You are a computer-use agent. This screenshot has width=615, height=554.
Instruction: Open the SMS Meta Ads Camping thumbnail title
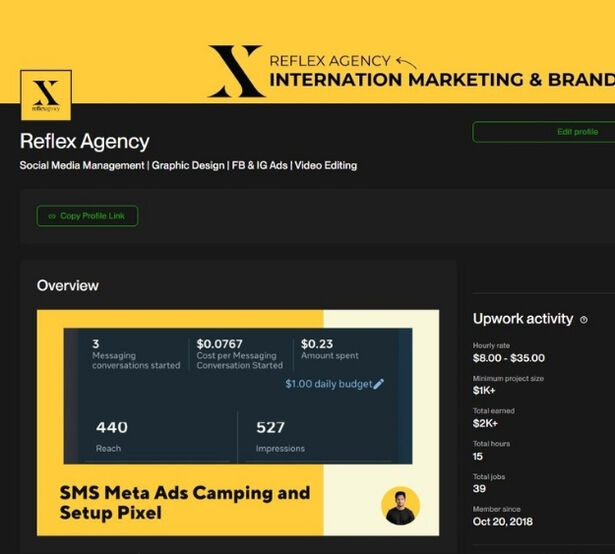click(x=185, y=502)
